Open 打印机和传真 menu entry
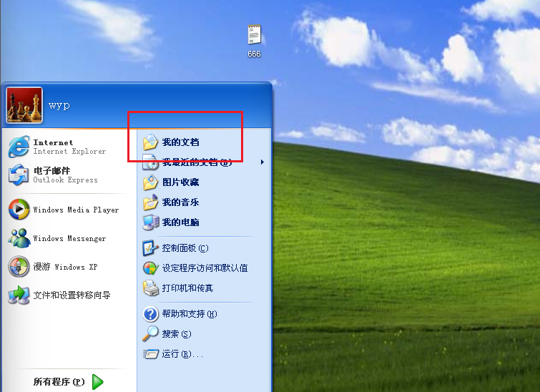Screen dimensions: 540x392 [x=202, y=288]
